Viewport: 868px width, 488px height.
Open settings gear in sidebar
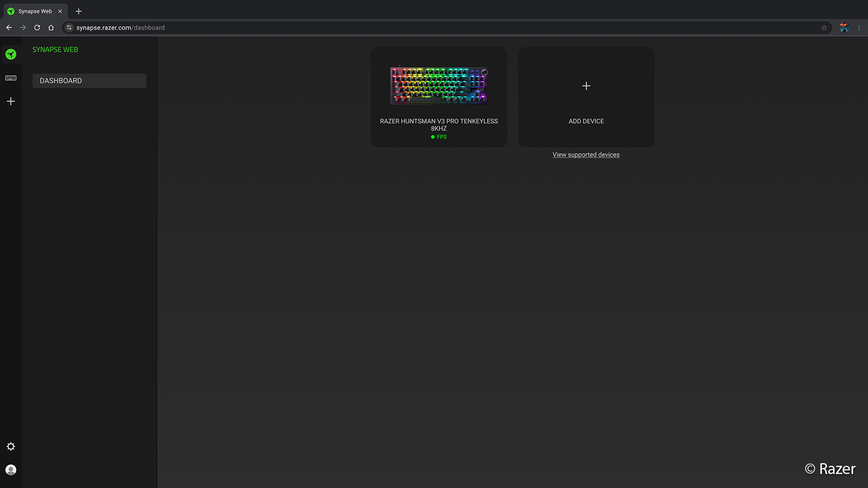(x=11, y=446)
